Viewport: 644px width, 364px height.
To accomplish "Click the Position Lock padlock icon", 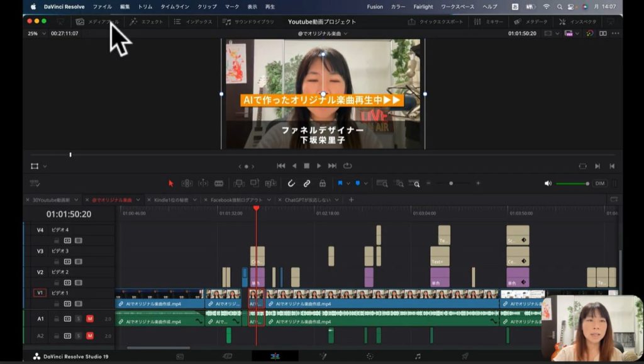I will 323,183.
